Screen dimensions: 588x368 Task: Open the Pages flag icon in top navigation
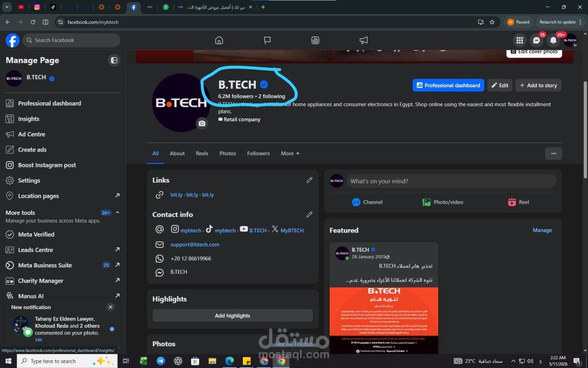pos(267,40)
